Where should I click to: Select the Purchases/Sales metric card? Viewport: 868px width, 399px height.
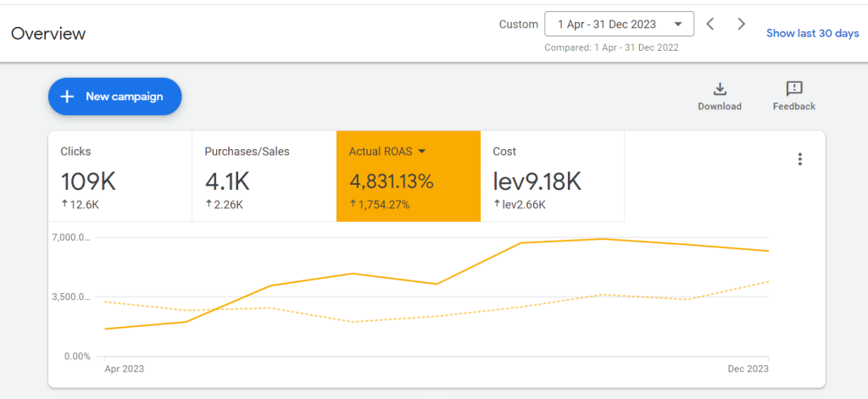tap(264, 176)
